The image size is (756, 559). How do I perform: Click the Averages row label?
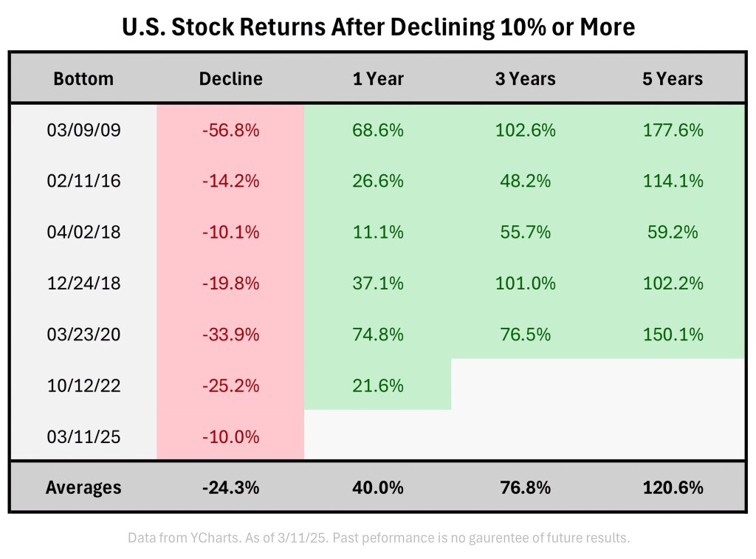[x=83, y=487]
